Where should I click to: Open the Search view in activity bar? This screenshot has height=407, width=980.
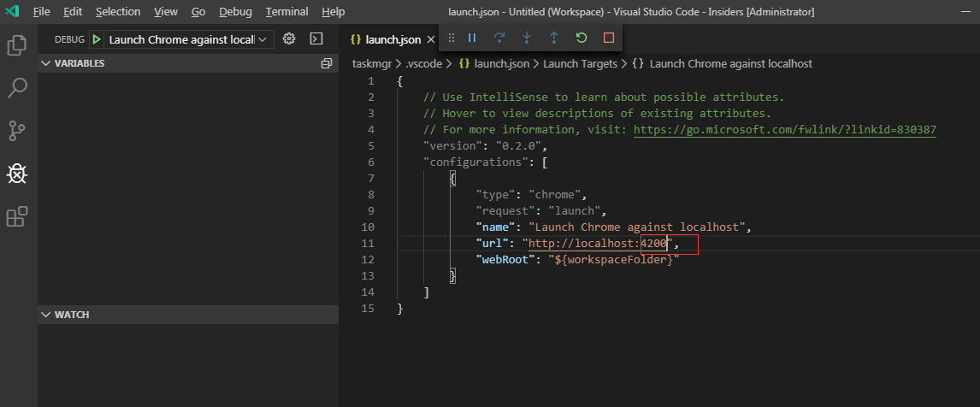[x=17, y=88]
